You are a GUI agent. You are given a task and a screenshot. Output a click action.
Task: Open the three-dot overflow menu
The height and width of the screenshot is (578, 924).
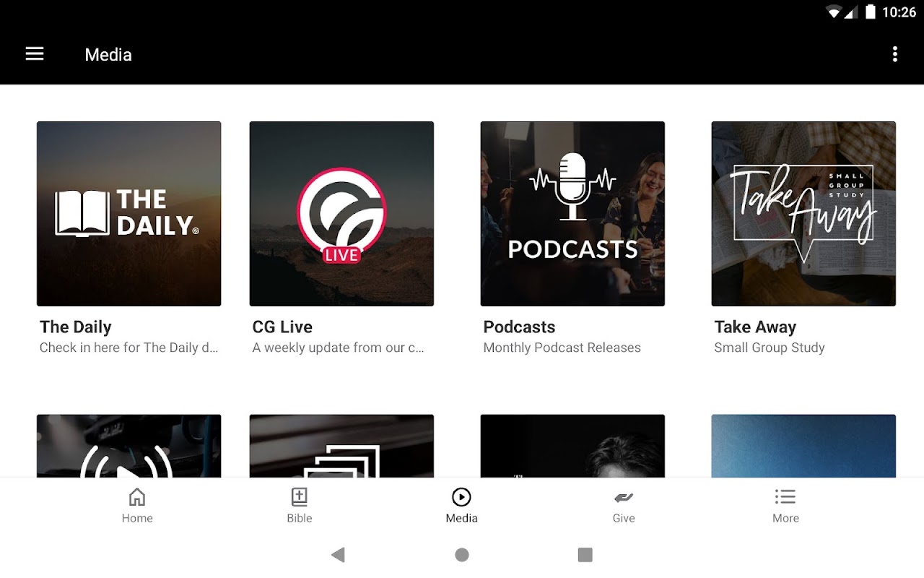(895, 54)
